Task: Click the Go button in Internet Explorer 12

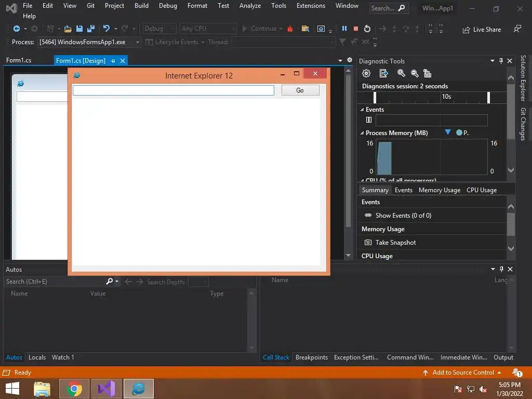Action: pyautogui.click(x=300, y=90)
